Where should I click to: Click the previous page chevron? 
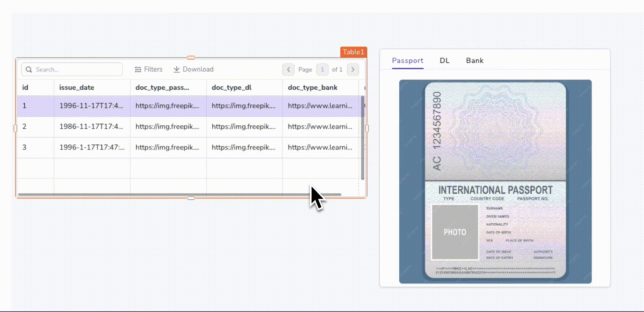click(x=288, y=69)
